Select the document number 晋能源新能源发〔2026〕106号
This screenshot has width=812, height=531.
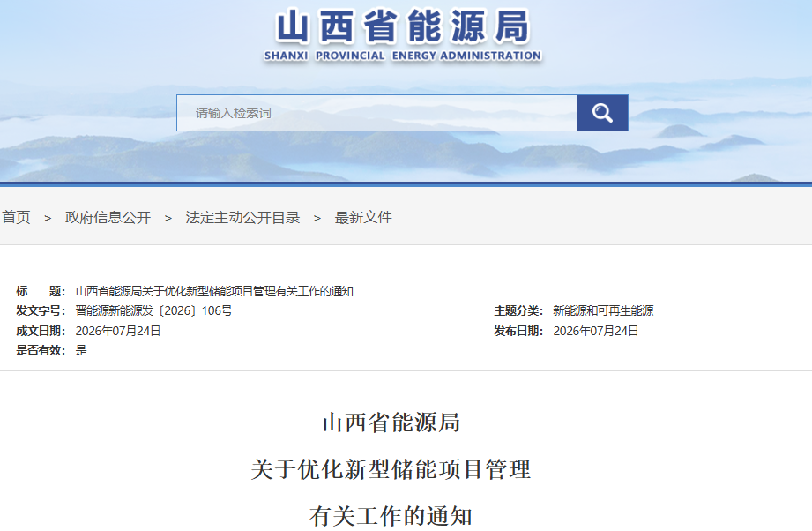click(x=153, y=310)
